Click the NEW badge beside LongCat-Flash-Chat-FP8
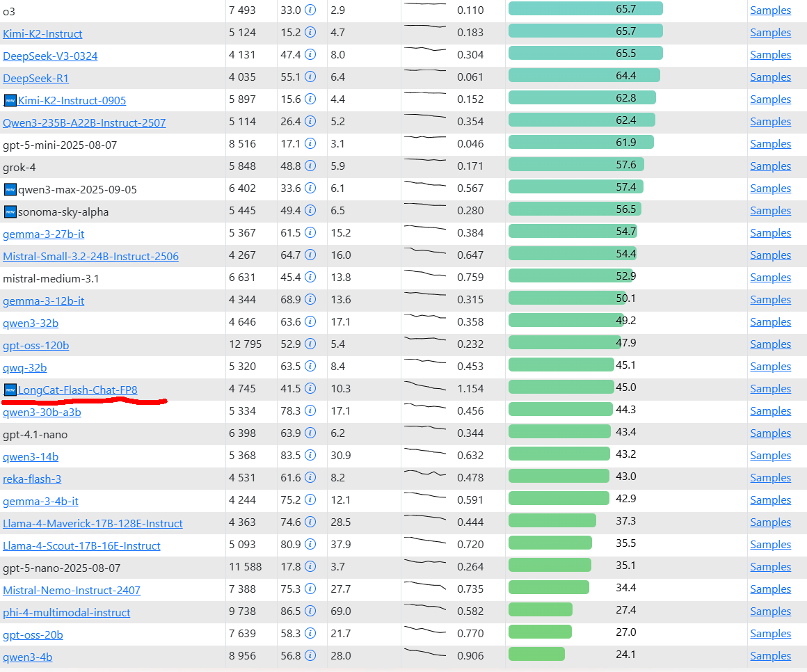 [x=10, y=390]
